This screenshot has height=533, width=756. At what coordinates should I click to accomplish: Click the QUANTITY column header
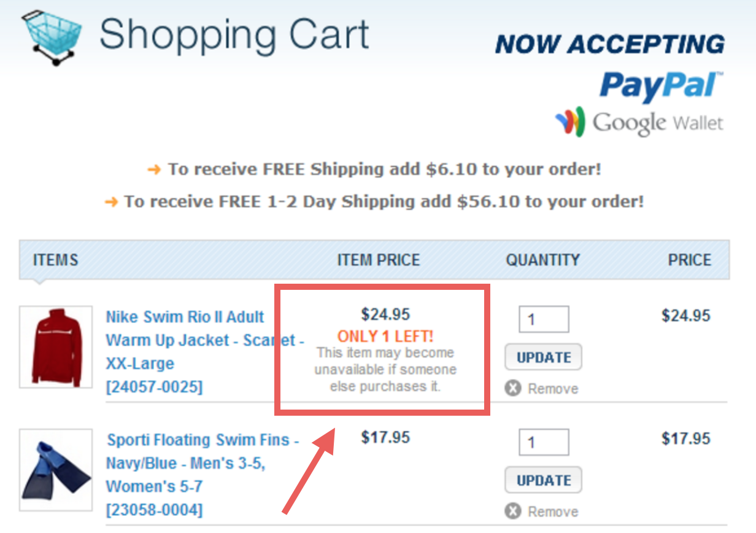pos(542,260)
